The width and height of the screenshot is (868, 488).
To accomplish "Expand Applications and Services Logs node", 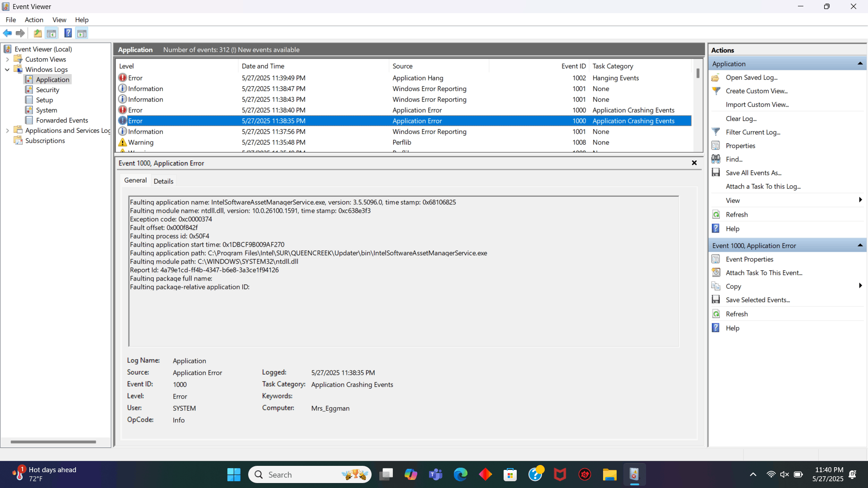I will pyautogui.click(x=7, y=131).
